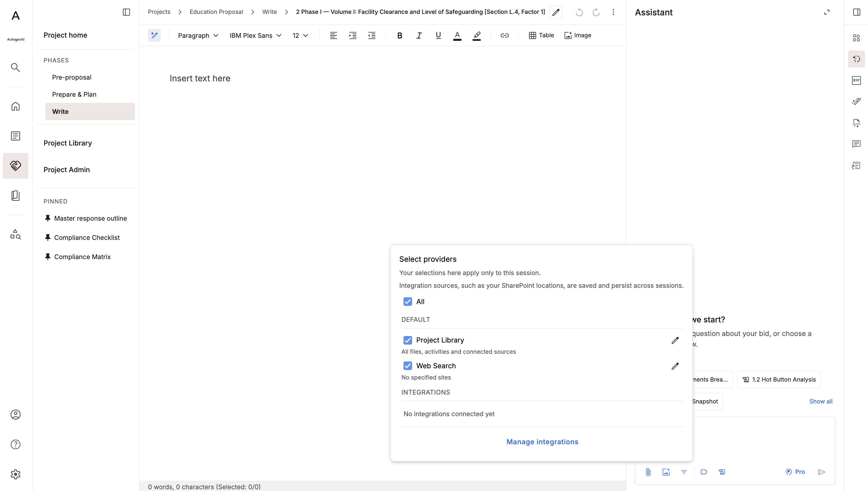Collapse the project sidebar panel
This screenshot has height=491, width=868.
tap(126, 12)
